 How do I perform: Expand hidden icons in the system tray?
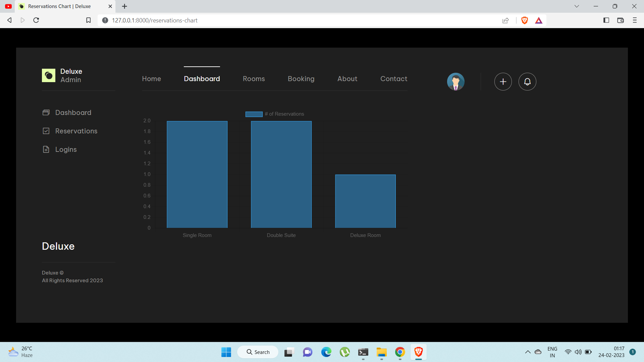[x=528, y=352]
